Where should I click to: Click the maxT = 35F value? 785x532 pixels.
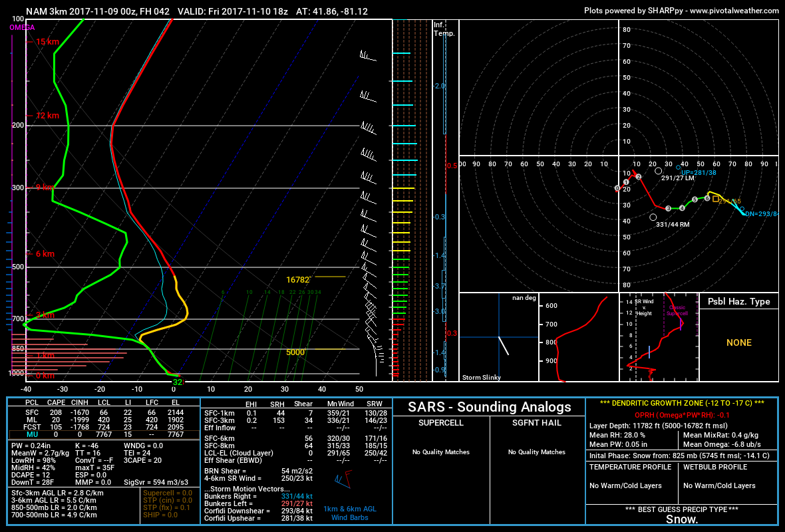(95, 468)
